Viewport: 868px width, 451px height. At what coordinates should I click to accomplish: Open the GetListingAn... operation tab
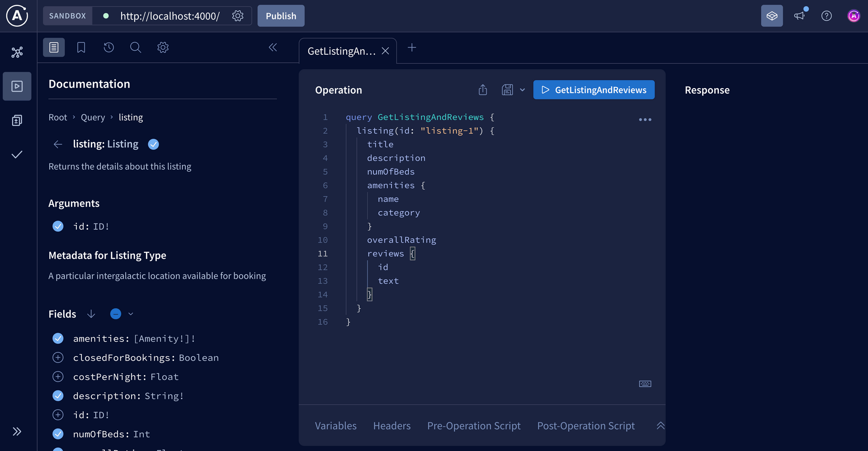pyautogui.click(x=341, y=51)
